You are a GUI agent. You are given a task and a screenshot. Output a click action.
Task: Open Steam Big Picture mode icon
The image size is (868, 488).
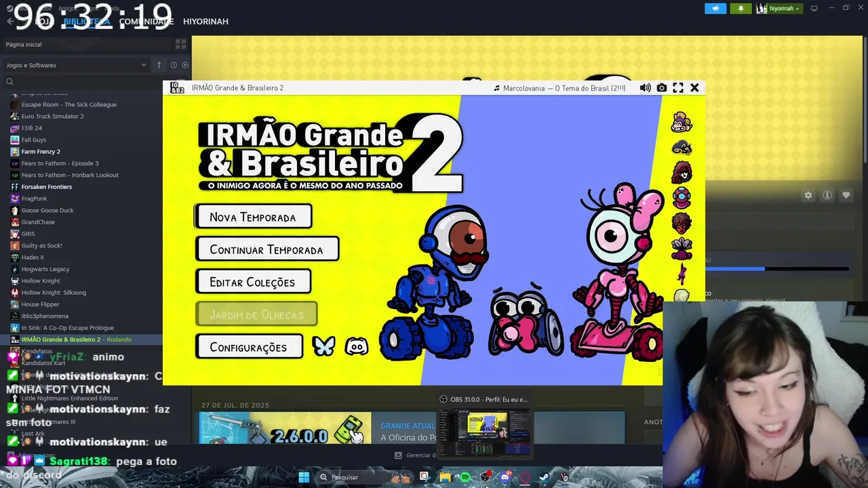pos(814,8)
